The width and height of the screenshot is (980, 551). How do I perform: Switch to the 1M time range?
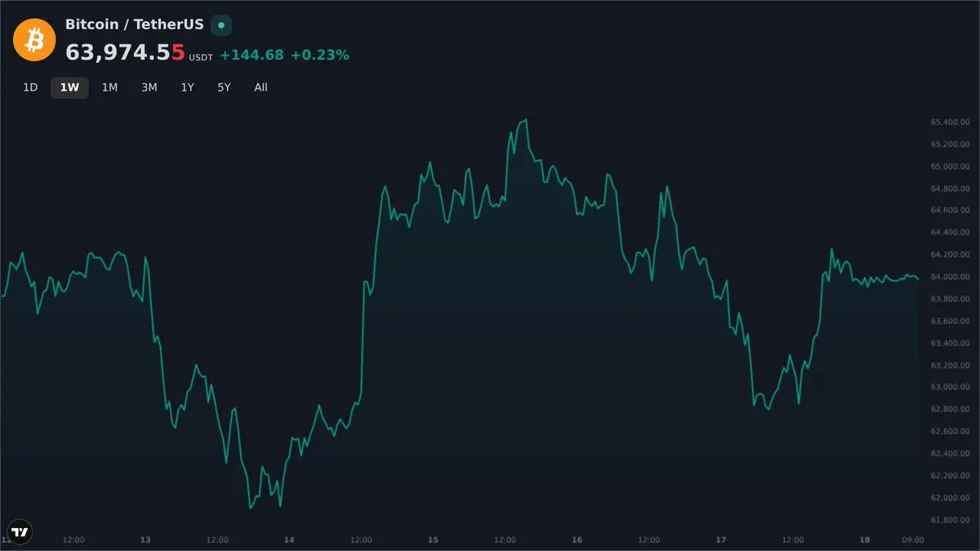point(109,87)
